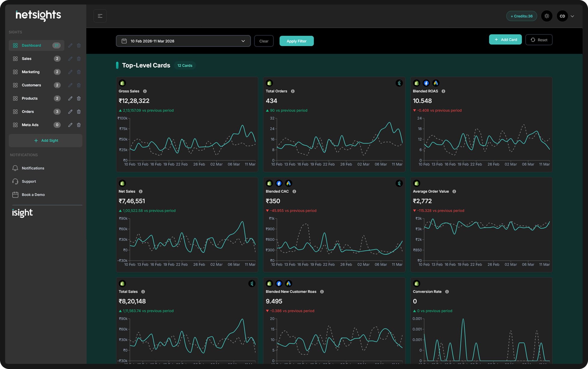Screen dimensions: 588x369
Task: Click the Credits:36 badge
Action: tap(522, 16)
